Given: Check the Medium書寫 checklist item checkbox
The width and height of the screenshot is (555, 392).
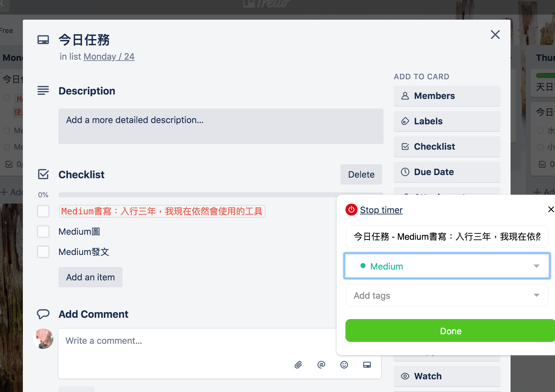Looking at the screenshot, I should [43, 211].
